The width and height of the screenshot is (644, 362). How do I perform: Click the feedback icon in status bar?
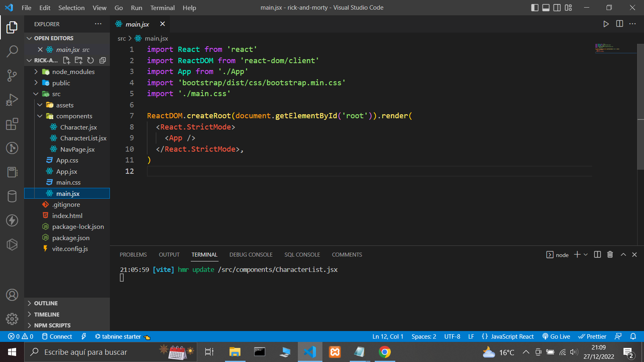pos(618,337)
